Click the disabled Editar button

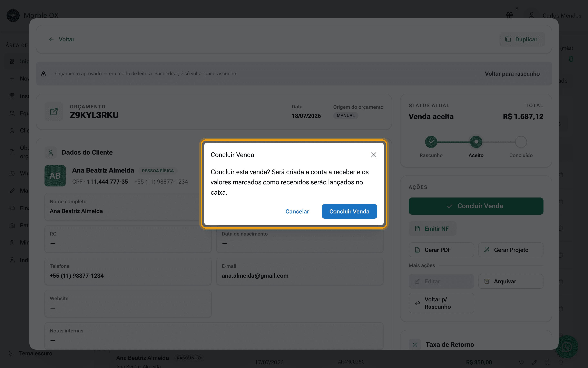[x=441, y=281]
